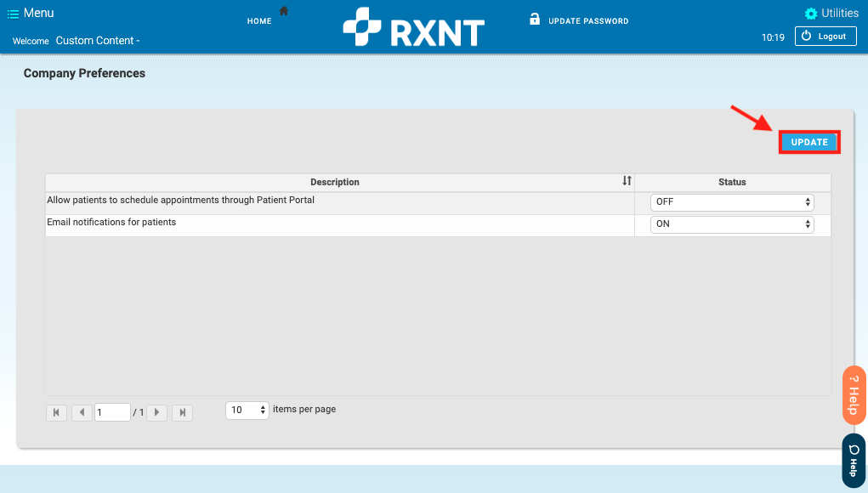Open the Menu navigation label
The image size is (868, 493).
[39, 14]
